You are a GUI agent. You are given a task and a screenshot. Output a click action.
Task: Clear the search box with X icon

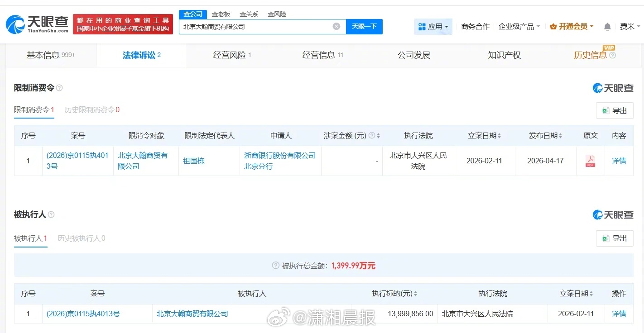[x=336, y=26]
